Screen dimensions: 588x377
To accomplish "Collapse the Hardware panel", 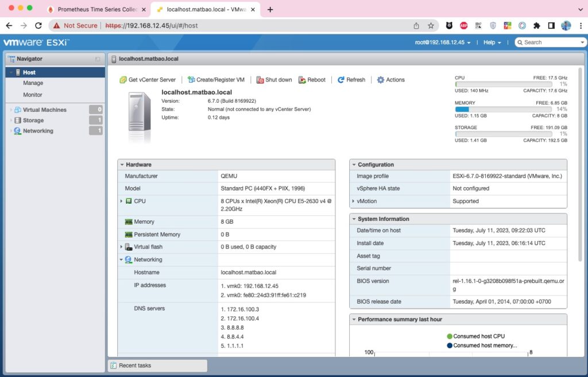I will 122,165.
